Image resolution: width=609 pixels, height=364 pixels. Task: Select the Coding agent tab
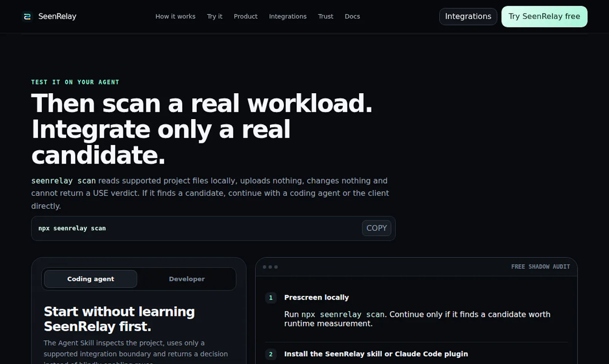tap(91, 279)
